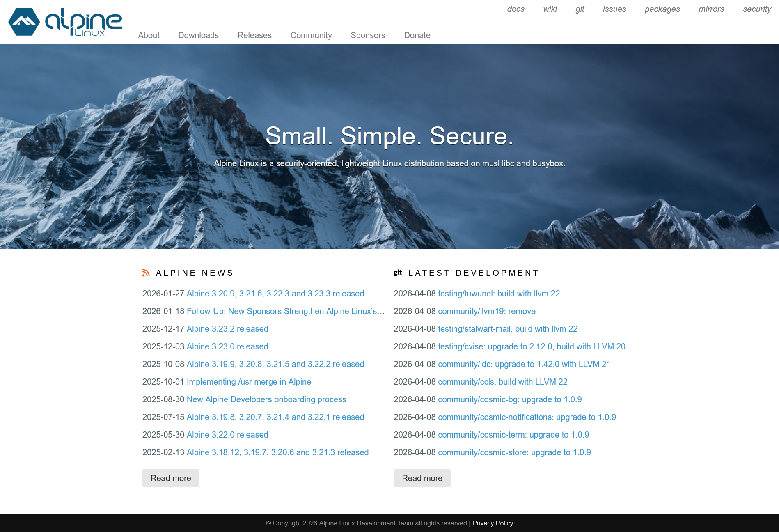The width and height of the screenshot is (779, 532).
Task: Open 'Alpine 3.19.9, 3.20.8, 3.21.5 and 3.22.2 released'
Action: tap(275, 364)
